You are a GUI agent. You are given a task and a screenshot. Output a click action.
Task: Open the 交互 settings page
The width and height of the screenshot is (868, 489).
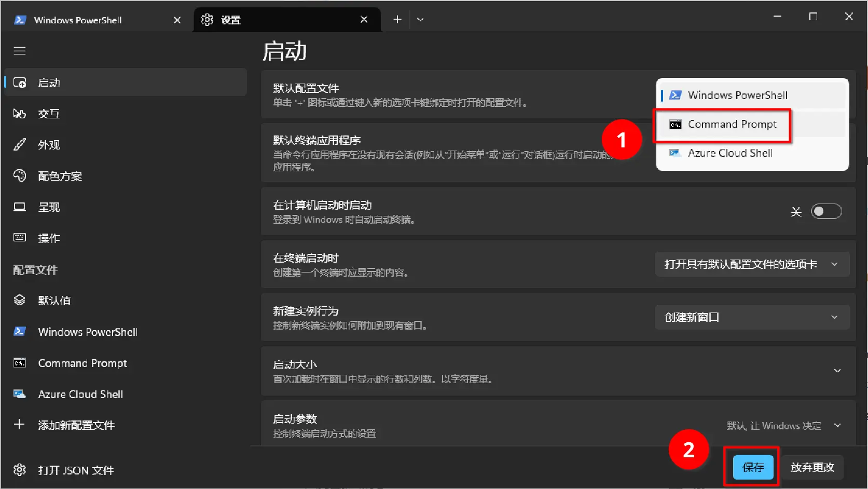(x=126, y=114)
